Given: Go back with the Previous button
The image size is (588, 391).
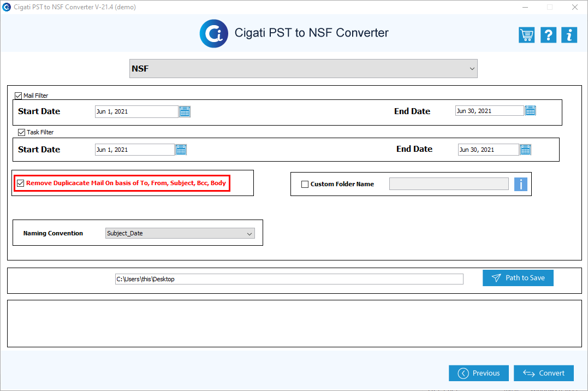Looking at the screenshot, I should [x=478, y=373].
